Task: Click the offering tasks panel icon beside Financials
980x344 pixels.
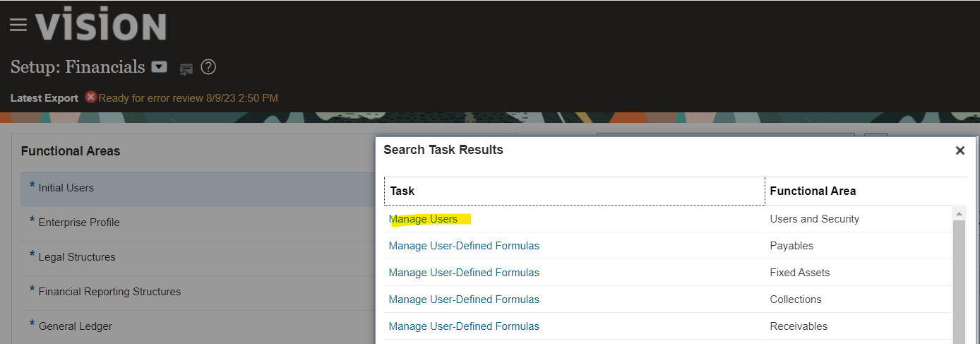Action: [186, 69]
